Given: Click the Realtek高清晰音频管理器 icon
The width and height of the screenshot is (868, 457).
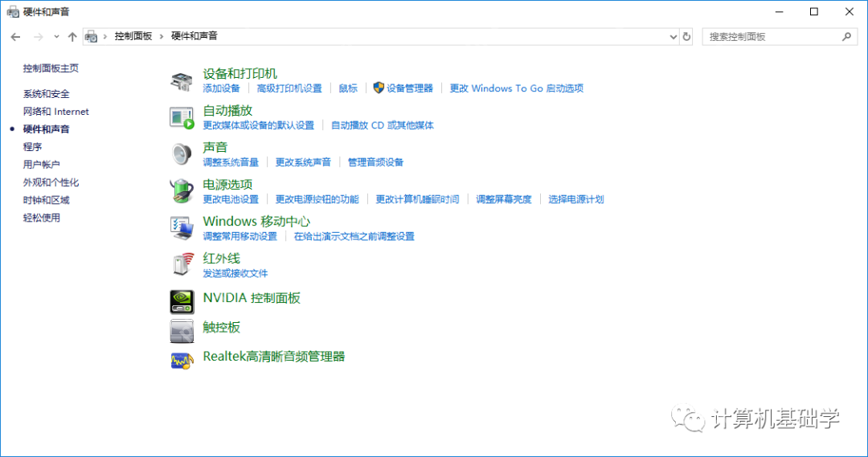Looking at the screenshot, I should 182,360.
